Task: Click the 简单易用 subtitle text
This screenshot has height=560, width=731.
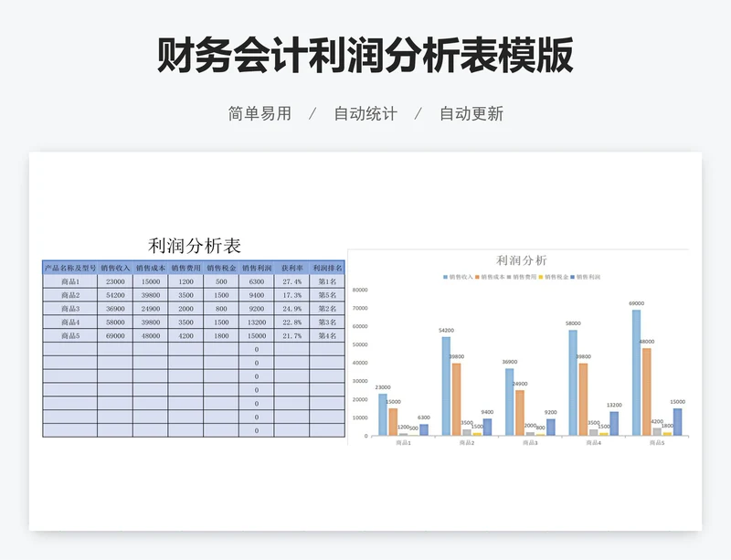Action: click(260, 113)
